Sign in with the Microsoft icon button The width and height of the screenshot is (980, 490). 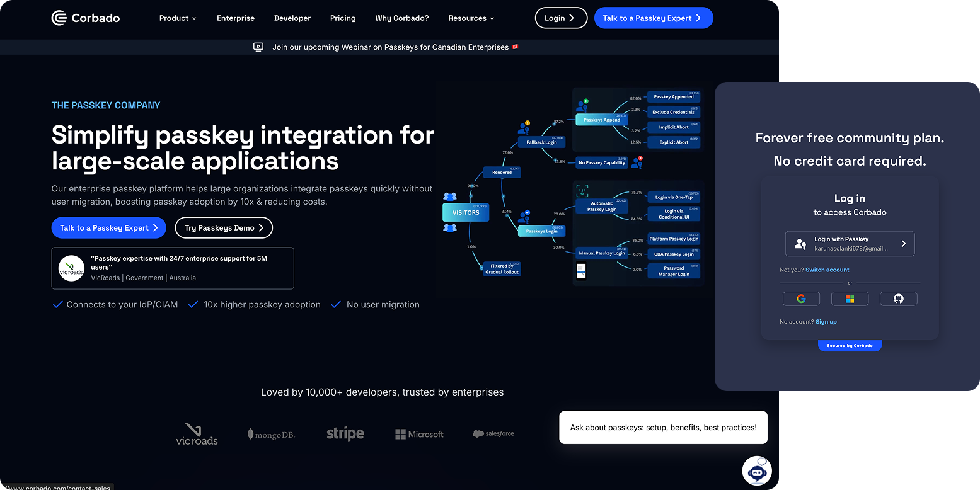(x=850, y=299)
